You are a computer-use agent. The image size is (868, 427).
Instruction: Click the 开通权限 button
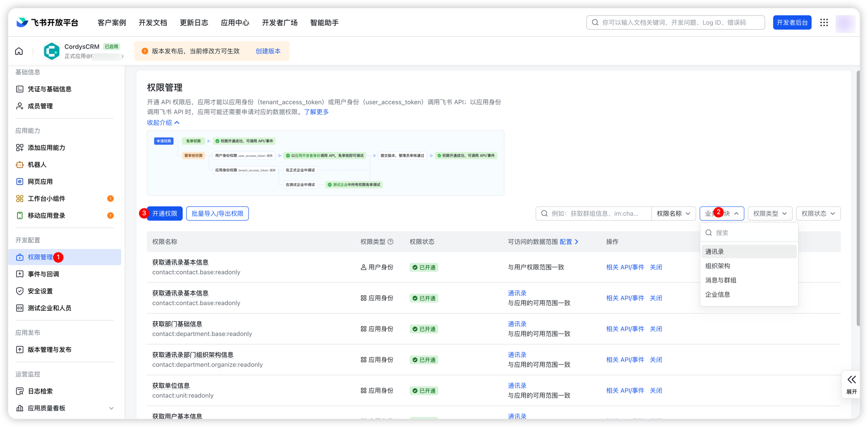click(164, 214)
